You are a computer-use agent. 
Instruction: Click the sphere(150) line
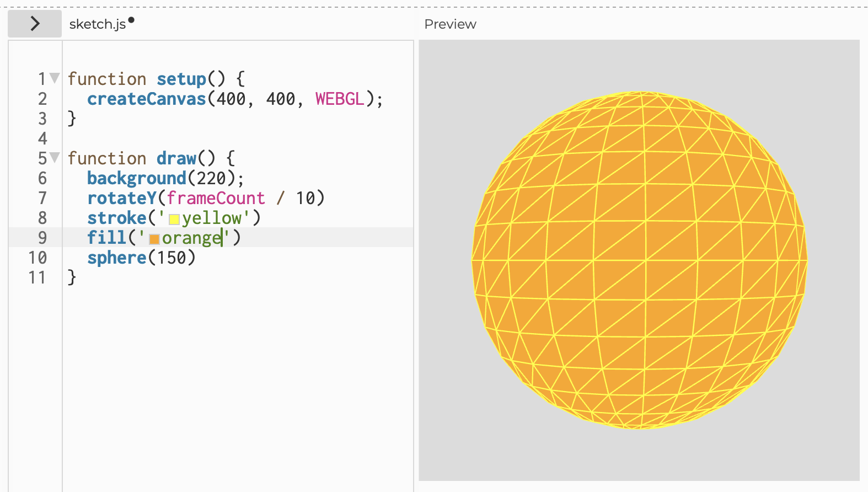tap(141, 258)
